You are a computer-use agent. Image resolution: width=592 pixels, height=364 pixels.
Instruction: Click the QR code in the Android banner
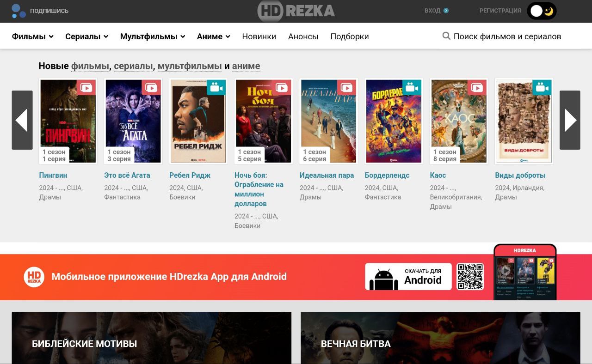[x=470, y=277]
